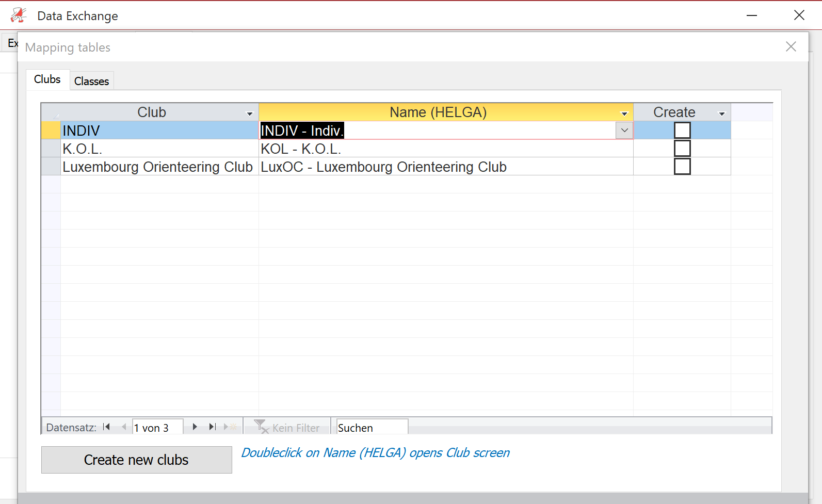
Task: Expand the INDIV - Indiv. combo box
Action: pos(624,131)
